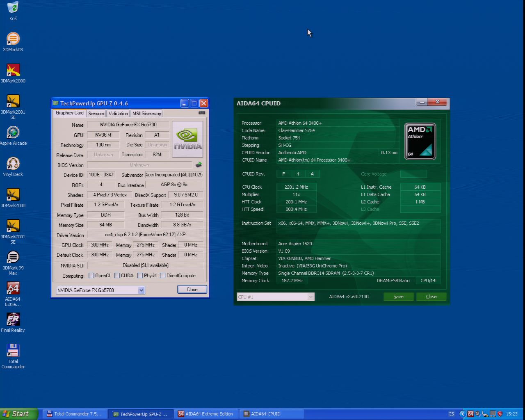
Task: Switch to AIDA64 CPUID taskbar button
Action: (x=272, y=414)
